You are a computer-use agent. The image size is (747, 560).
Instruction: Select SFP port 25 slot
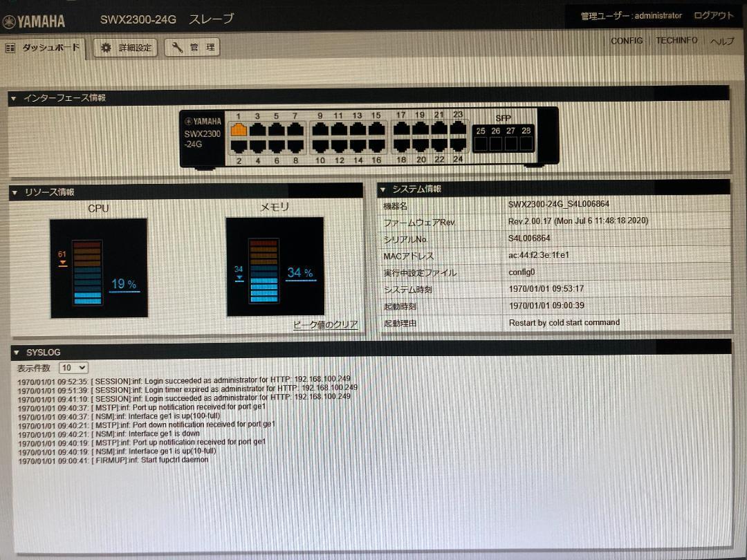pyautogui.click(x=481, y=143)
